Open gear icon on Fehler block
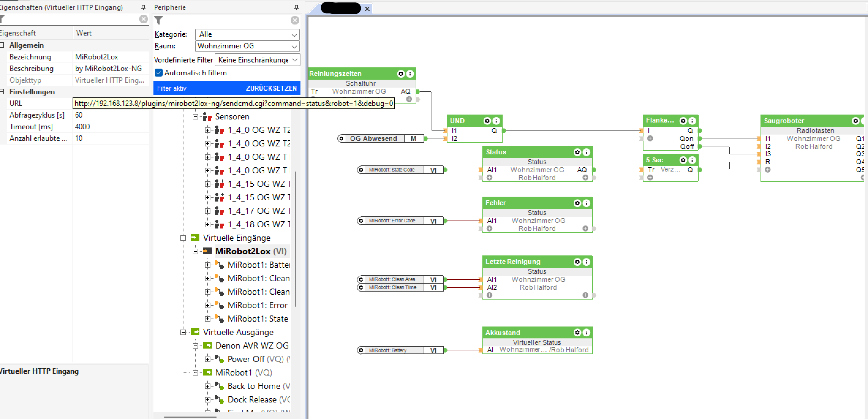 pos(577,203)
